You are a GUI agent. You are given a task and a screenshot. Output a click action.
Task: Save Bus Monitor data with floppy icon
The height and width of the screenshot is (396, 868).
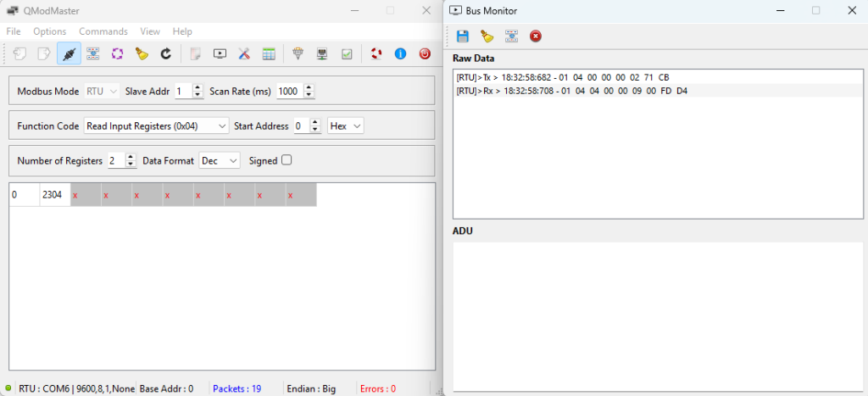point(462,36)
